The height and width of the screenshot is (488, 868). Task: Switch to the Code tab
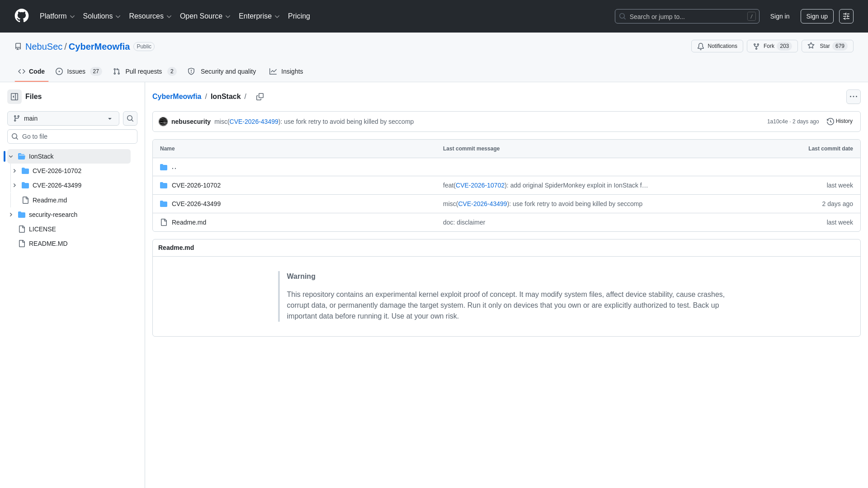(x=32, y=71)
